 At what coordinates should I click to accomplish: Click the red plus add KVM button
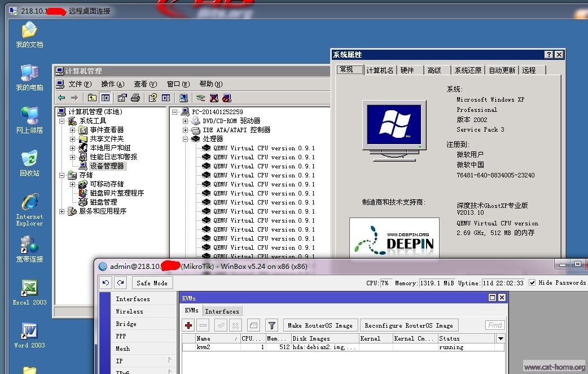(188, 325)
